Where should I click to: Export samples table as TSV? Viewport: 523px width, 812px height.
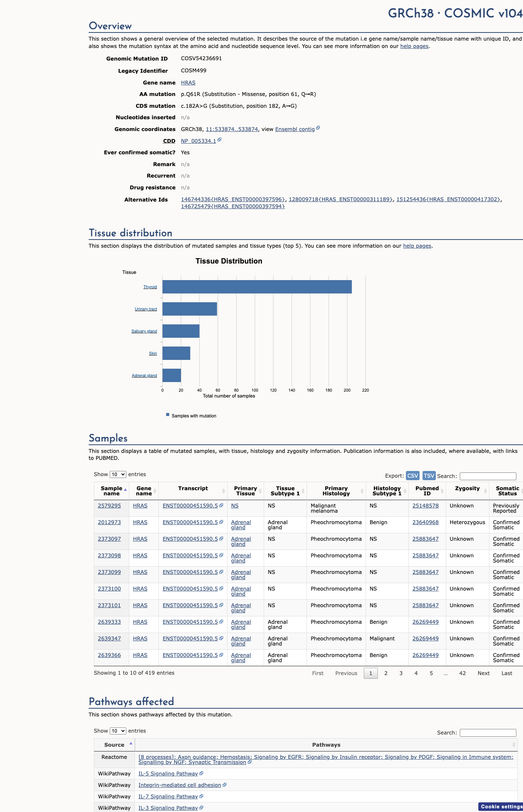[x=429, y=476]
